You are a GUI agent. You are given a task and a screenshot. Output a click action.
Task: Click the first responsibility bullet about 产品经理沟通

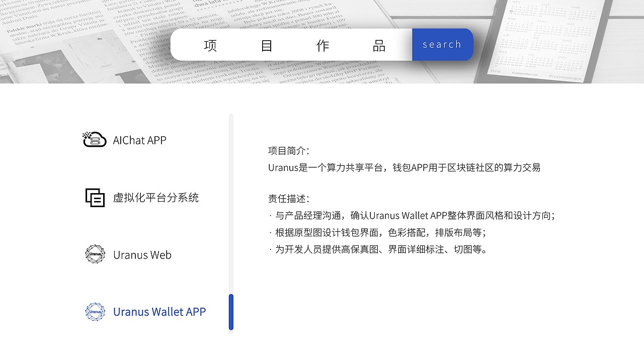pyautogui.click(x=412, y=215)
